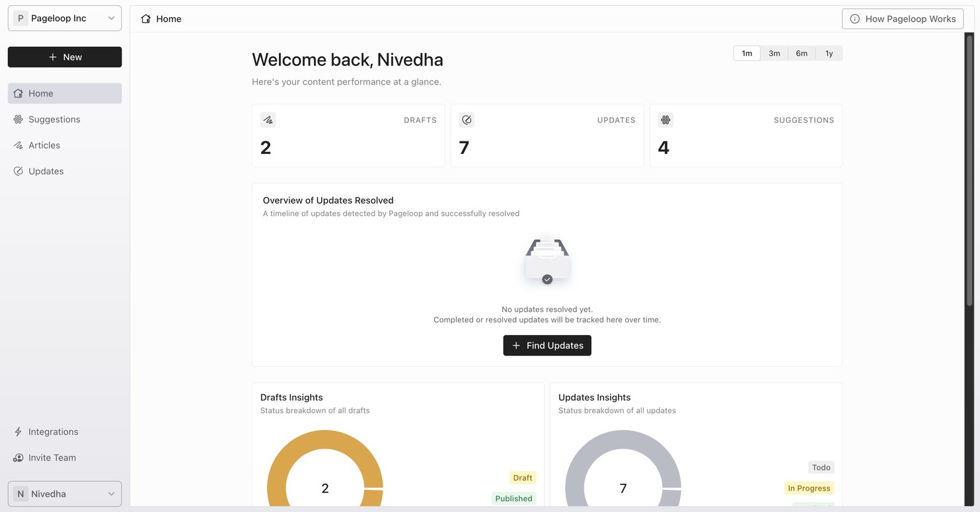
Task: Click the N avatar next to Nivedha
Action: (20, 494)
